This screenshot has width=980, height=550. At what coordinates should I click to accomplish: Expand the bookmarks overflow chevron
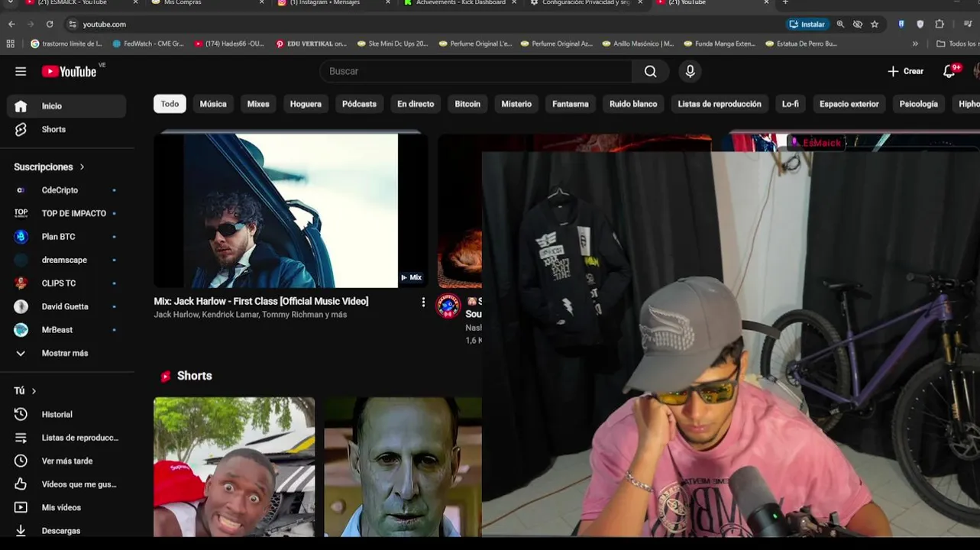[x=915, y=44]
